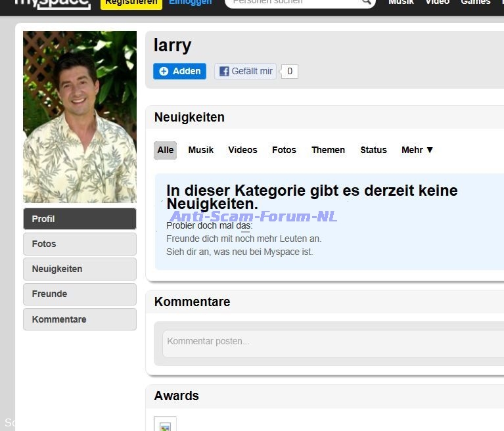
Task: Click the Myspace logo in header
Action: (x=53, y=3)
